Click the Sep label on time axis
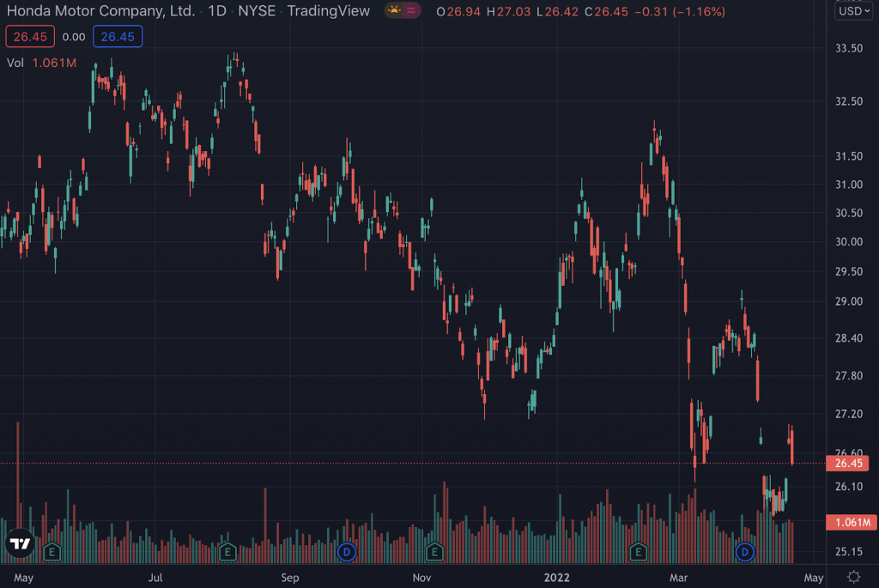This screenshot has height=588, width=879. (x=290, y=578)
